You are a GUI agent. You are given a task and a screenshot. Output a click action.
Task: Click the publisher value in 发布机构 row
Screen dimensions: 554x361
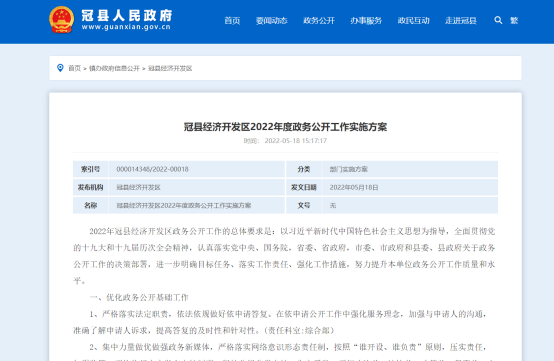138,187
